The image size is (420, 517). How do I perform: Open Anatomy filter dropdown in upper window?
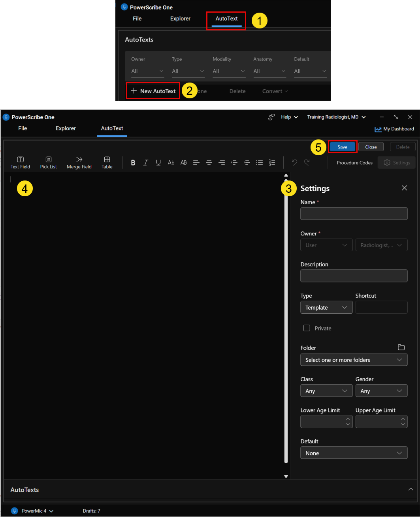tap(269, 71)
